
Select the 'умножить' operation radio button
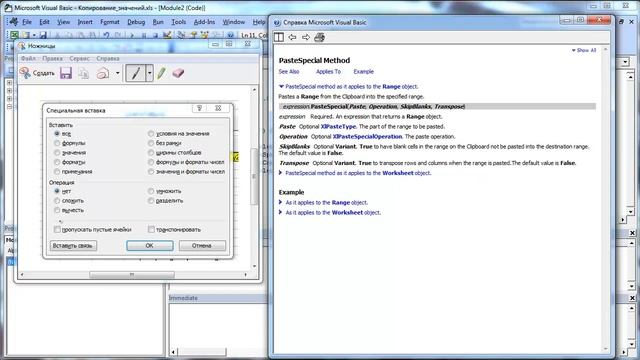coord(151,191)
